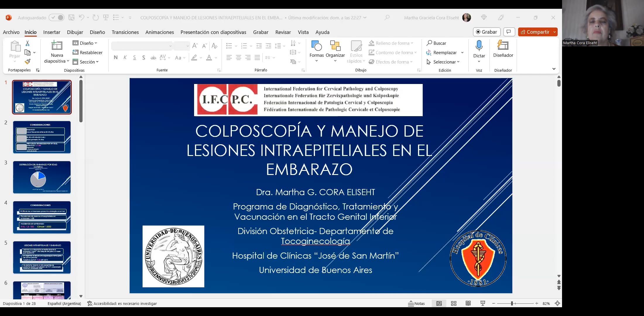Image resolution: width=644 pixels, height=316 pixels.
Task: Toggle bold (N) formatting
Action: [x=115, y=57]
